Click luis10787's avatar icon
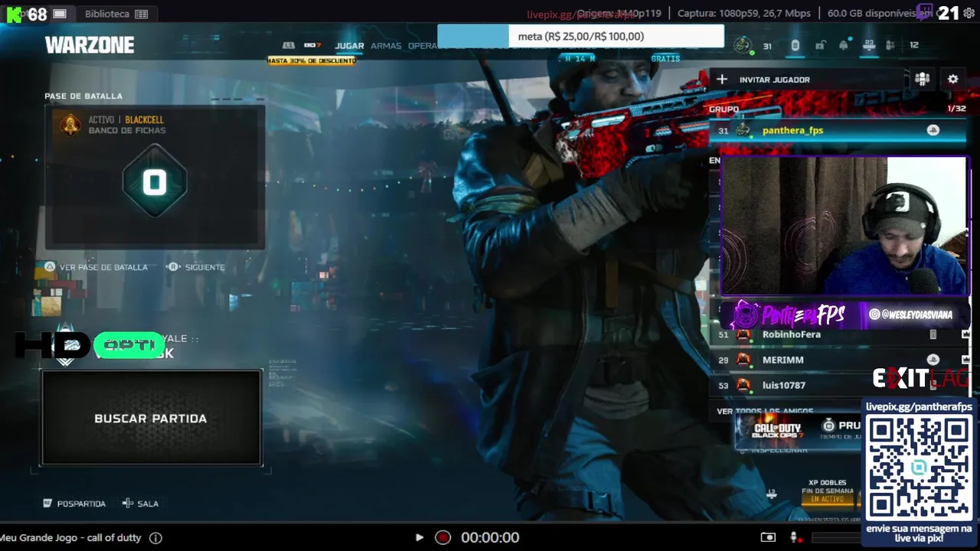 [x=743, y=385]
